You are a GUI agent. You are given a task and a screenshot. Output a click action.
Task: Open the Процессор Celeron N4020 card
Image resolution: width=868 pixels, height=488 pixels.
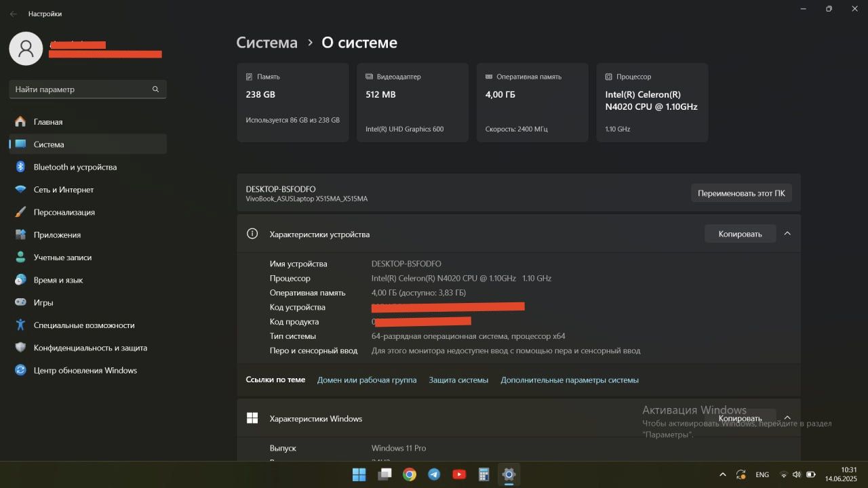[652, 103]
